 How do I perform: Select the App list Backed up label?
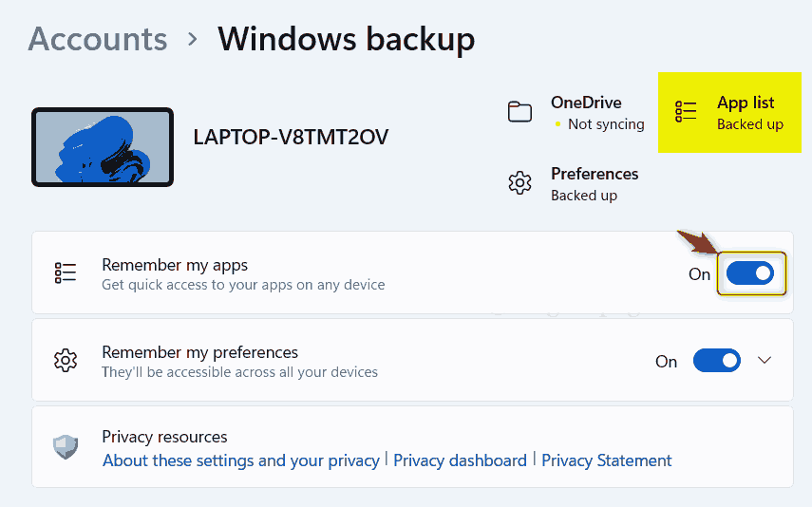749,124
